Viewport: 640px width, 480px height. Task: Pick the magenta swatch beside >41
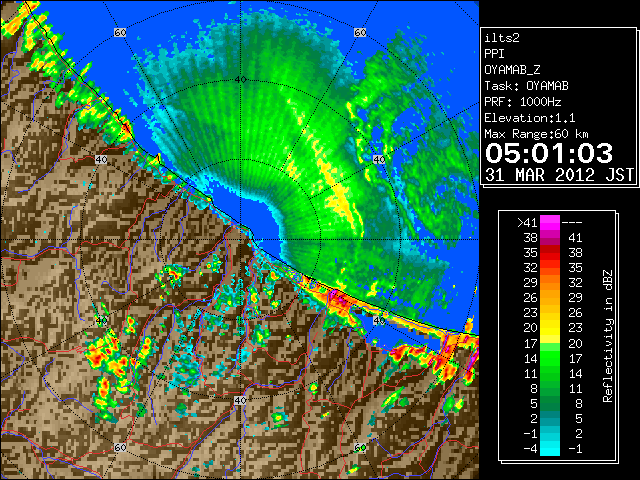coord(550,223)
